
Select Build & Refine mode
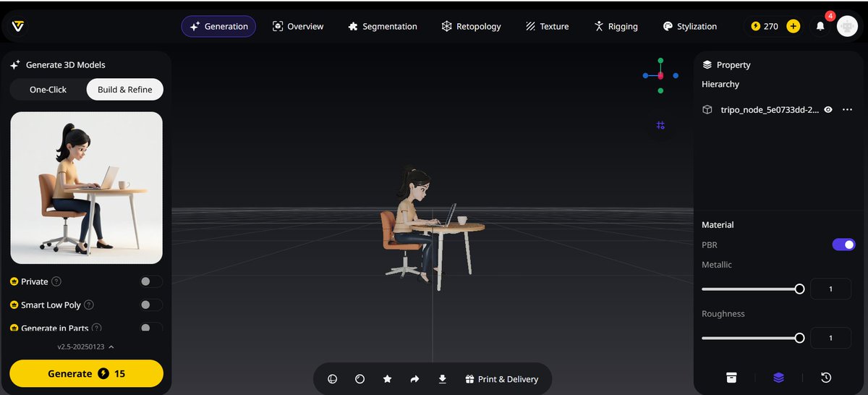click(125, 90)
